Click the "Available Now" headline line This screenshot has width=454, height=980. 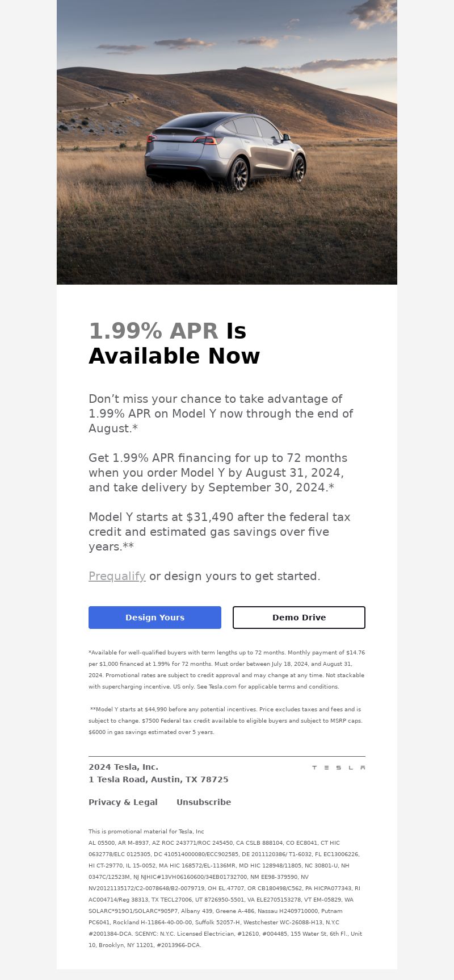coord(174,356)
